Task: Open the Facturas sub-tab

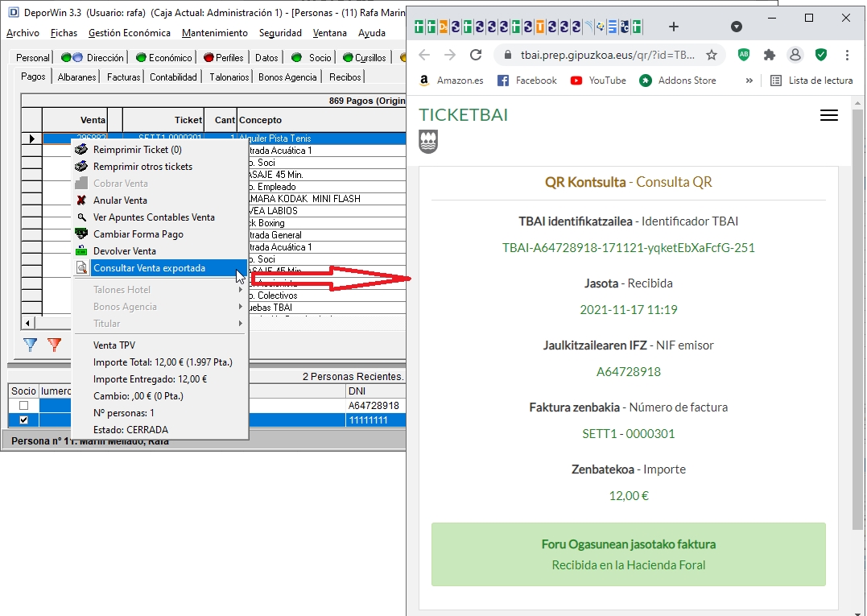Action: [123, 76]
